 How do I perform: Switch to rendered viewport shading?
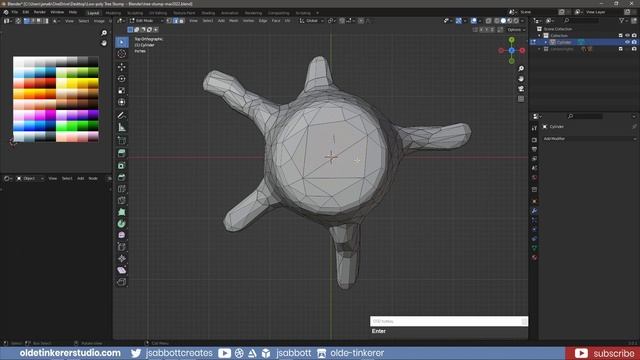[516, 21]
